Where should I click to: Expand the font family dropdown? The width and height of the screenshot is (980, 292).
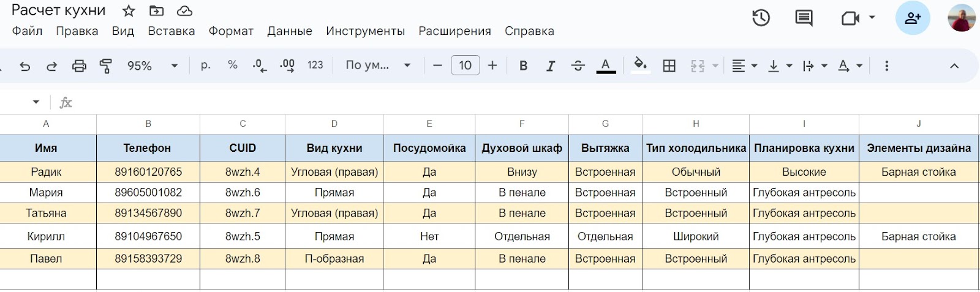(x=377, y=66)
